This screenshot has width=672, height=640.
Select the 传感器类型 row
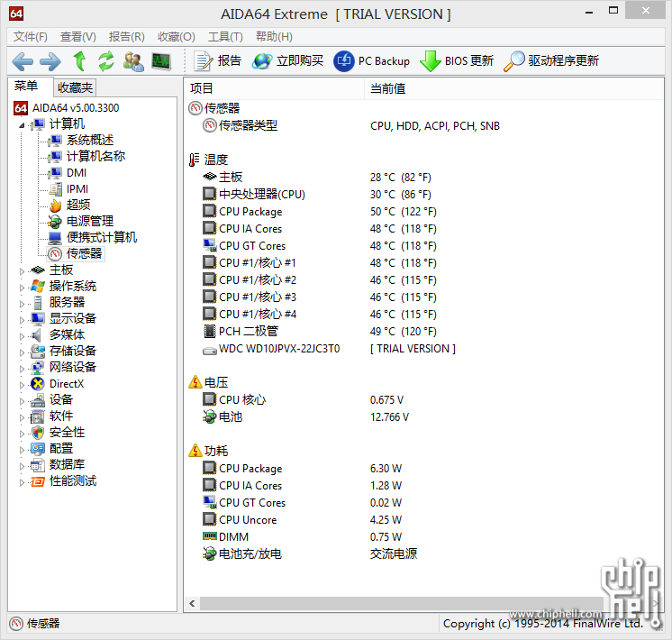pos(424,126)
